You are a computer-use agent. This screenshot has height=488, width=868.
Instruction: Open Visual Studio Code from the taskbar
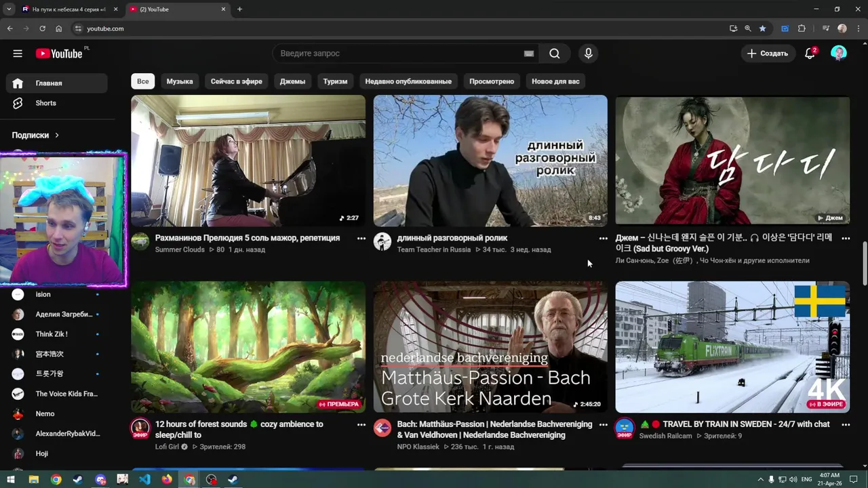pos(144,480)
